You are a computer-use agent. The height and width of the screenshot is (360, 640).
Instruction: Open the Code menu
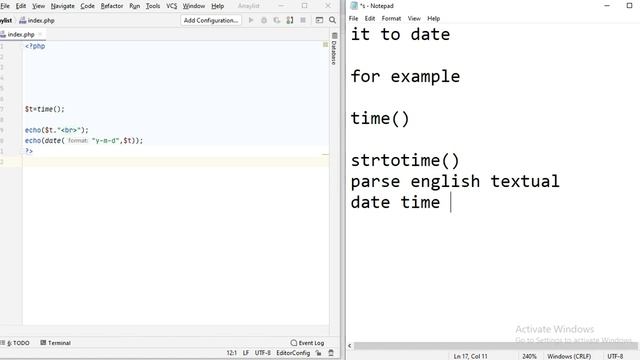pyautogui.click(x=87, y=6)
